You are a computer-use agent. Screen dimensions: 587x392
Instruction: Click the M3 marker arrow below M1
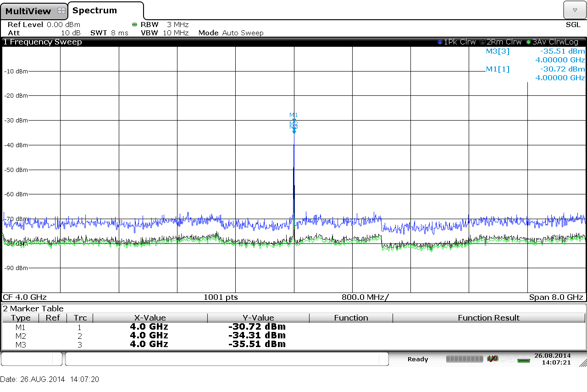294,132
